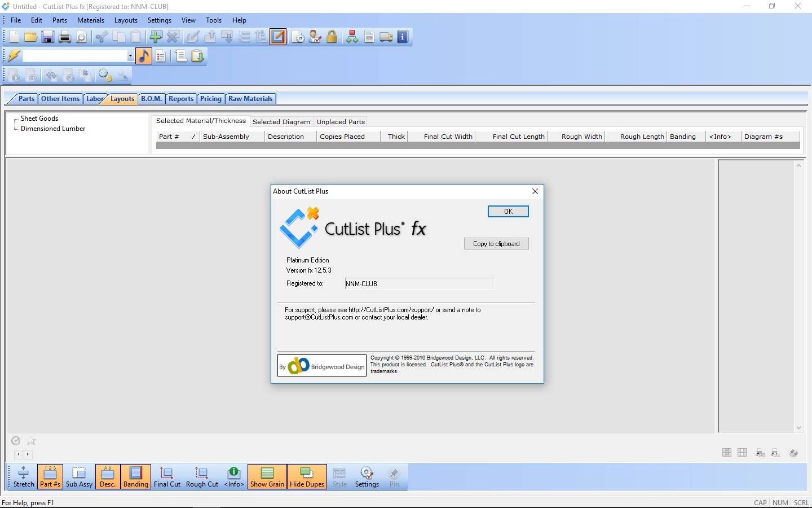
Task: Click the padlock Lock icon
Action: [332, 37]
